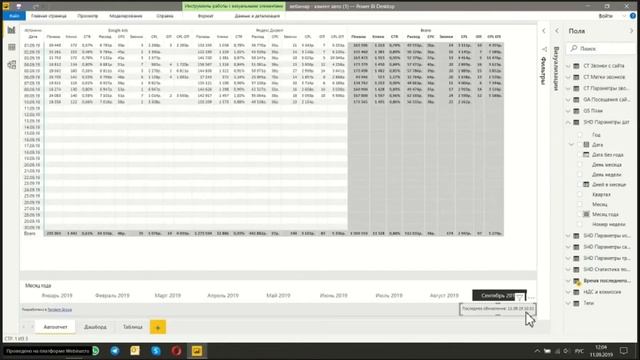Click the СТ Звонки с сайта table icon
This screenshot has height=360, width=640.
(576, 66)
